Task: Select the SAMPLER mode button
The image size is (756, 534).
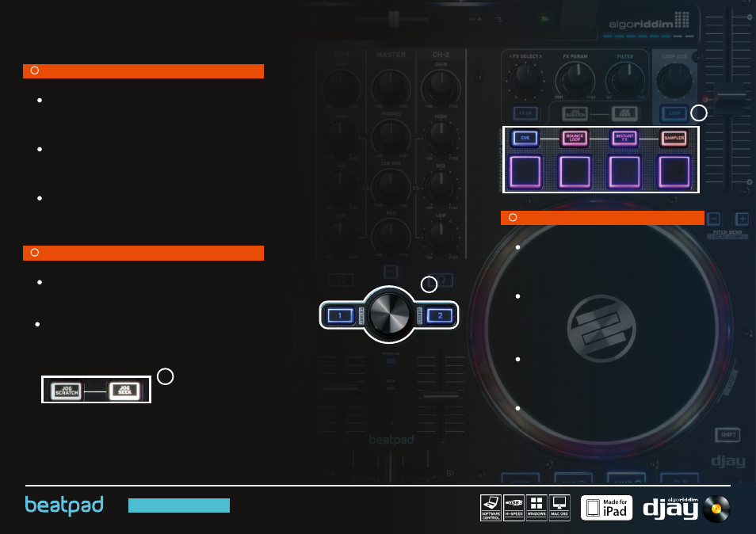Action: (x=674, y=138)
